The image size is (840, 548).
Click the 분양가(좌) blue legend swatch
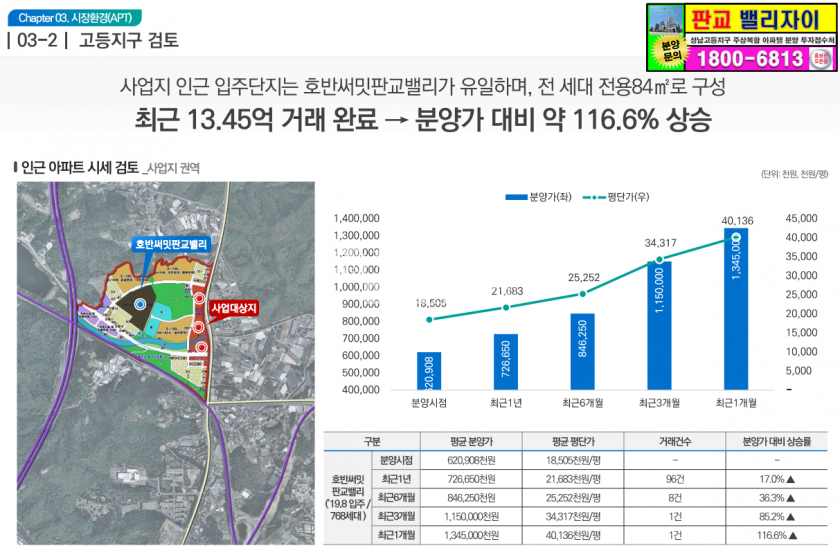point(517,197)
